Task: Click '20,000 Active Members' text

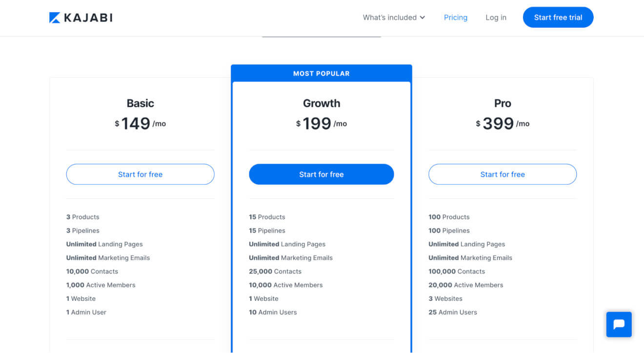Action: 466,285
